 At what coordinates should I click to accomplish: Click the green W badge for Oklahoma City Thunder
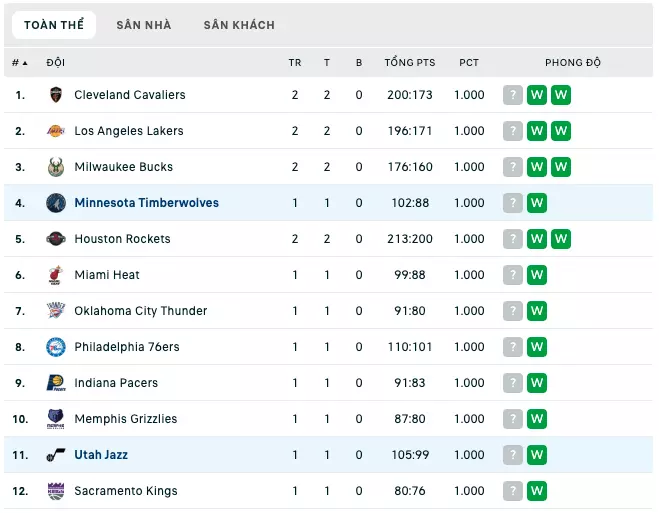pos(537,311)
